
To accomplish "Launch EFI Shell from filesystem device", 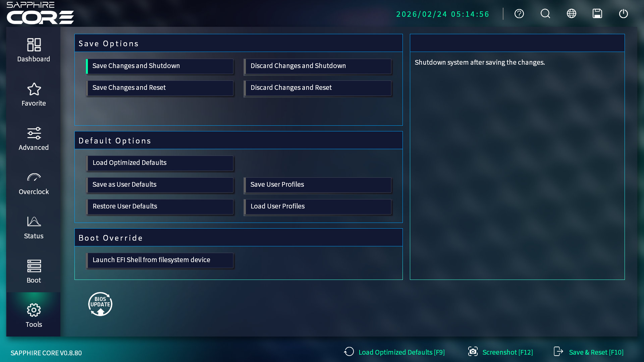I will 160,260.
